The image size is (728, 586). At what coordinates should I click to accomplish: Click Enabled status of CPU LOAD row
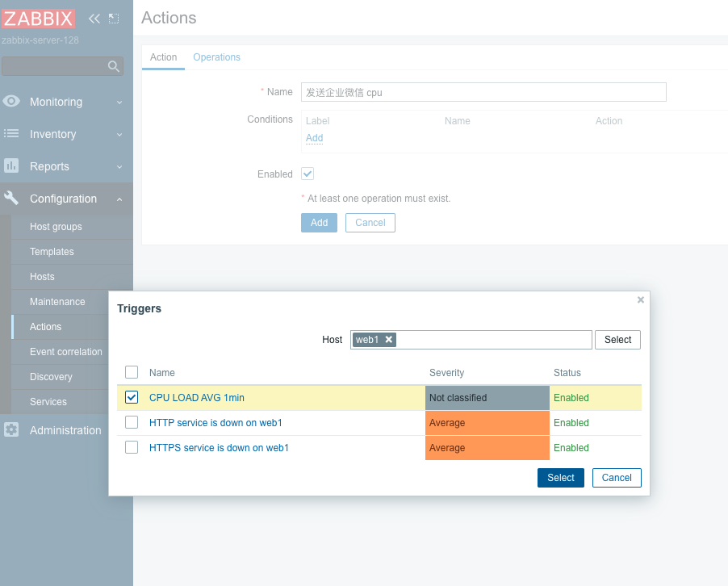tap(571, 398)
